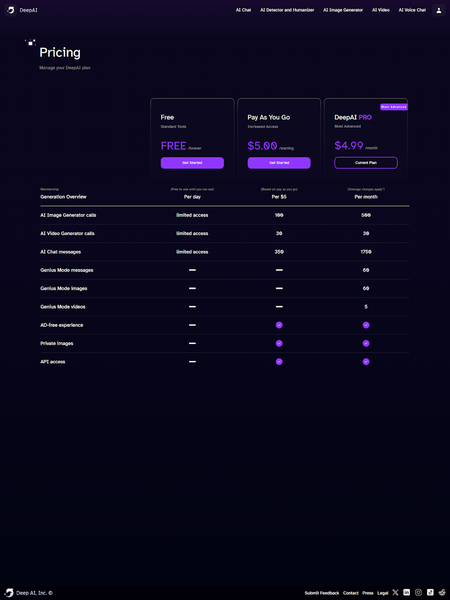The width and height of the screenshot is (450, 600).
Task: Click 'Genius Mode videos' row label
Action: [63, 307]
